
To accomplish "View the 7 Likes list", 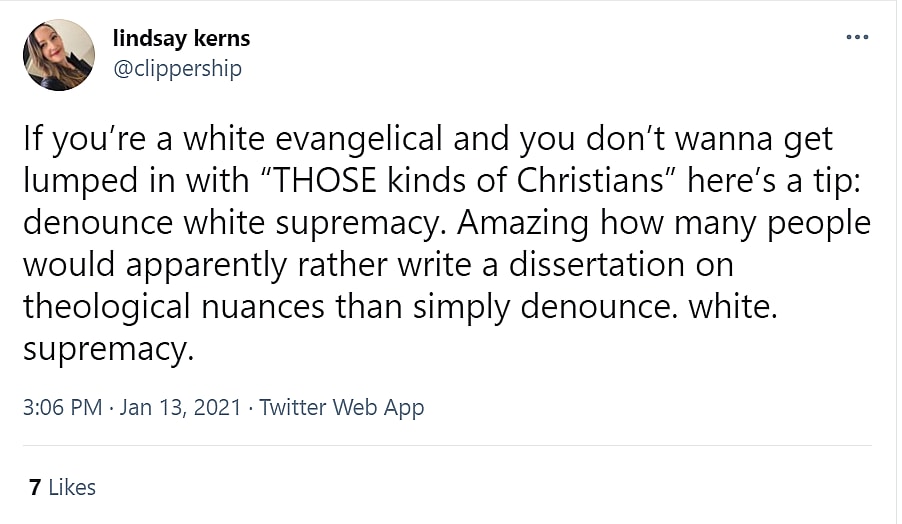I will (x=63, y=487).
